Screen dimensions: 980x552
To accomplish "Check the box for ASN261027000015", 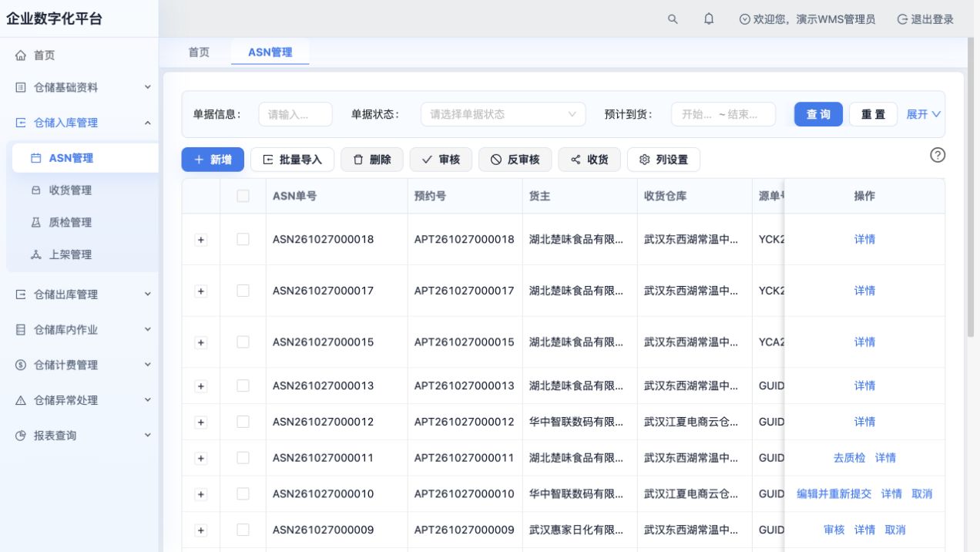I will coord(243,342).
